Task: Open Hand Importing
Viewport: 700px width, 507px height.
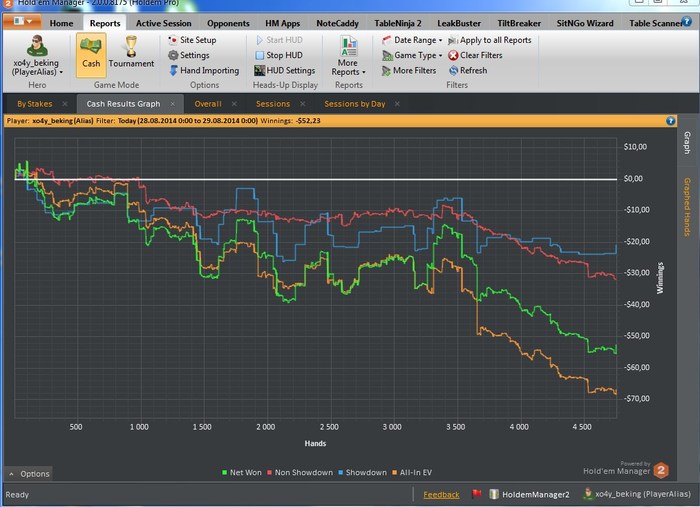Action: pyautogui.click(x=204, y=71)
